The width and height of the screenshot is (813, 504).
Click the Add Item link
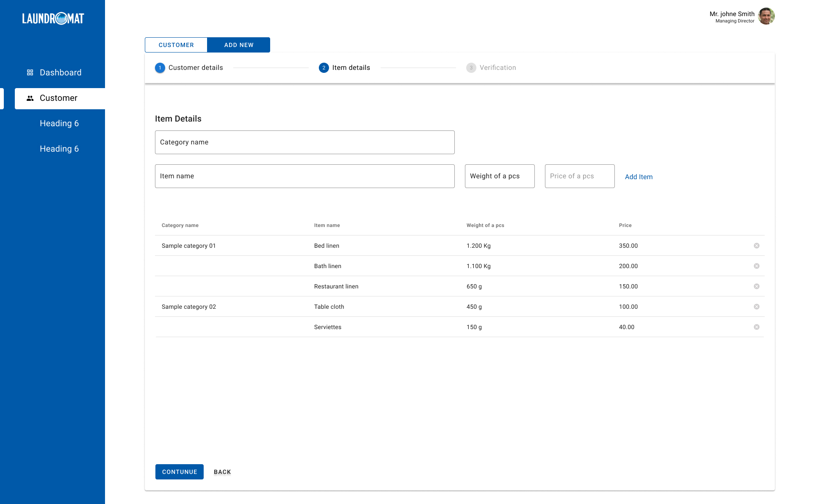click(x=639, y=177)
